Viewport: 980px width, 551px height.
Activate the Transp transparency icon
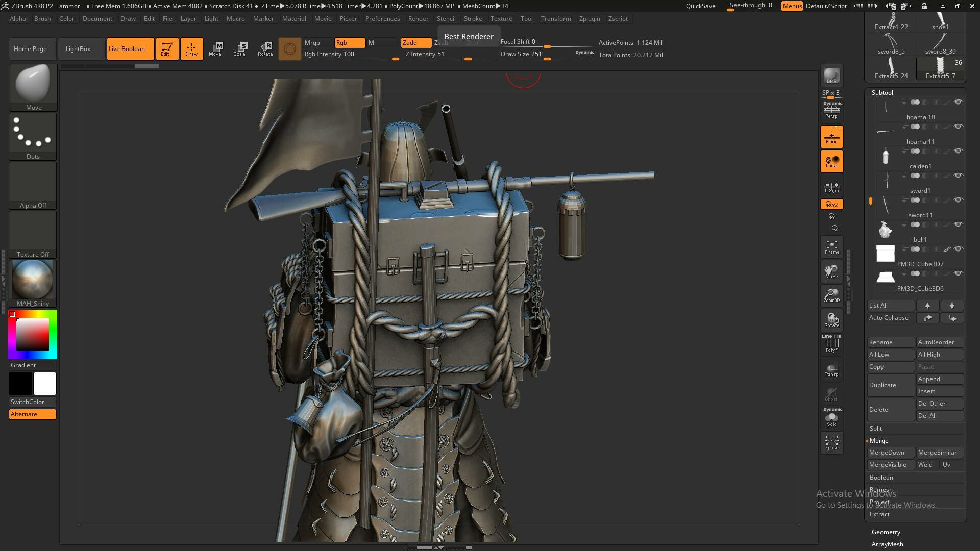pyautogui.click(x=831, y=369)
